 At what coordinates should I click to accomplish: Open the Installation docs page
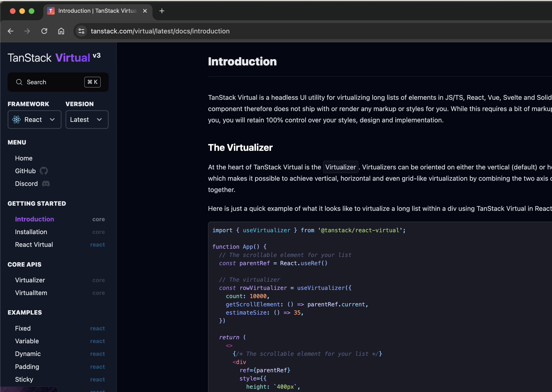pos(31,232)
